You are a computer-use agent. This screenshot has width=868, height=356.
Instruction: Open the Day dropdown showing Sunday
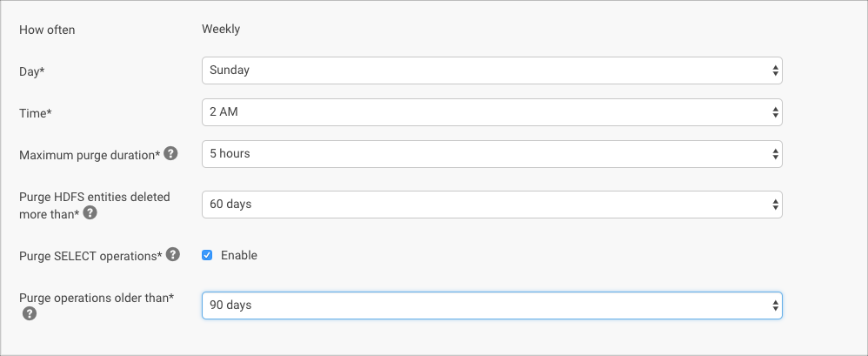(491, 71)
